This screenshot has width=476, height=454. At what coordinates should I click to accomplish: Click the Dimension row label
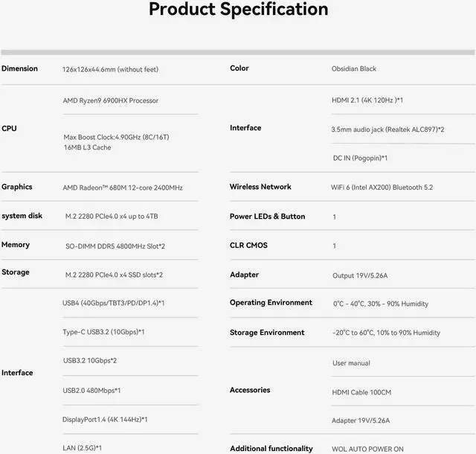tap(19, 68)
